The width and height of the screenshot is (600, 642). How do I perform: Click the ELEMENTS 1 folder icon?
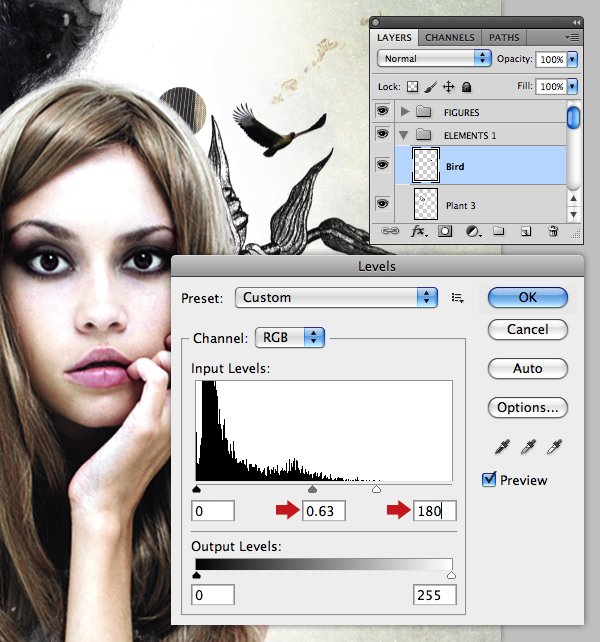point(423,135)
